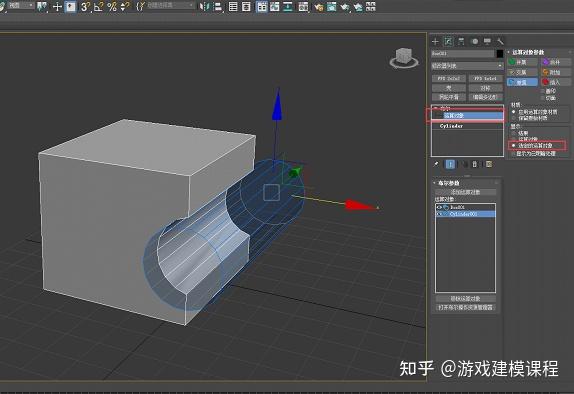Open the 视图 reference coordinate dropdown
Image resolution: width=574 pixels, height=394 pixels.
(x=20, y=5)
